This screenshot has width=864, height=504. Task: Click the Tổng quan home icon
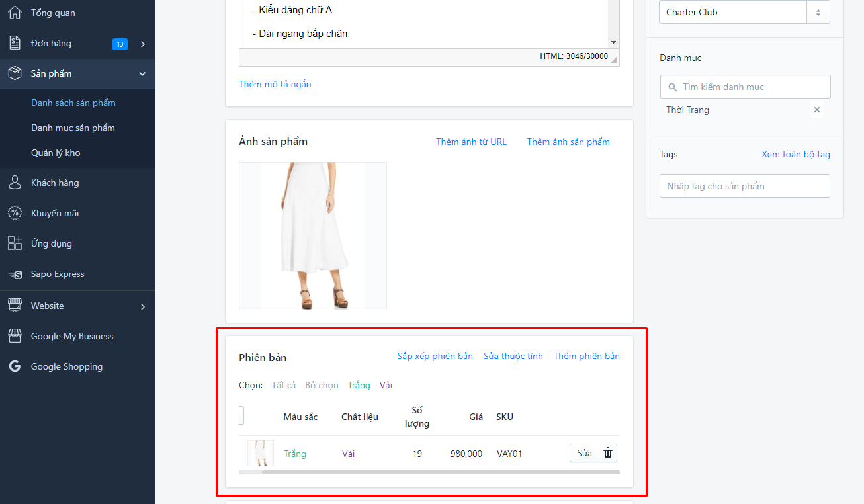pos(15,13)
